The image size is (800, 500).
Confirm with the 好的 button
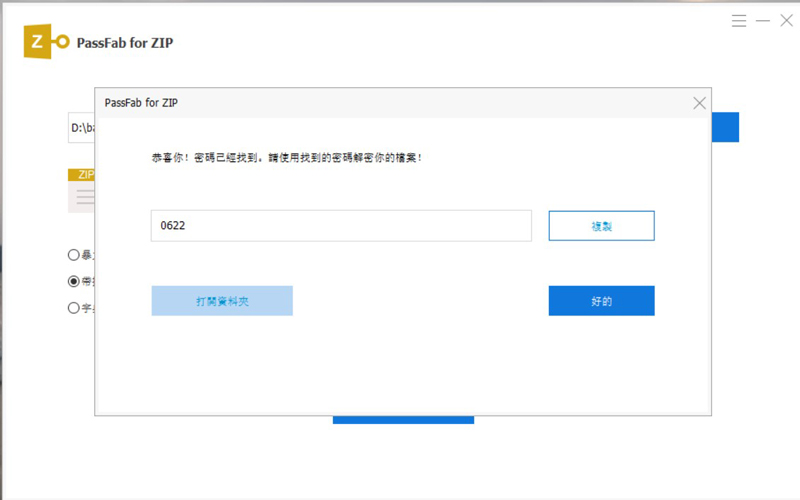pyautogui.click(x=601, y=301)
